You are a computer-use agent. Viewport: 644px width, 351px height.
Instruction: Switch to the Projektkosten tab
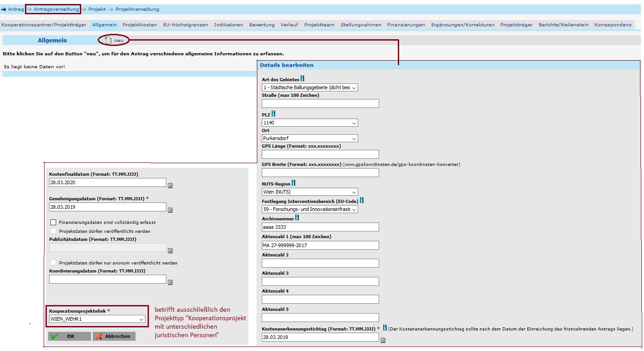[x=140, y=25]
